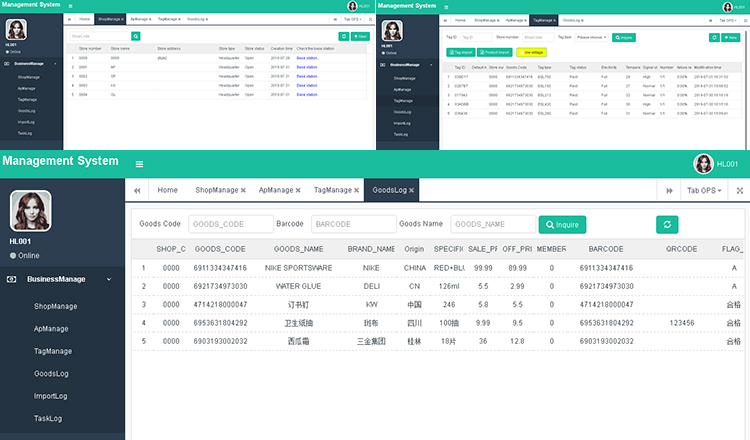Screen dimensions: 750x440
Task: Click the fullscreen icon right of the large Tab OPS
Action: (x=739, y=190)
